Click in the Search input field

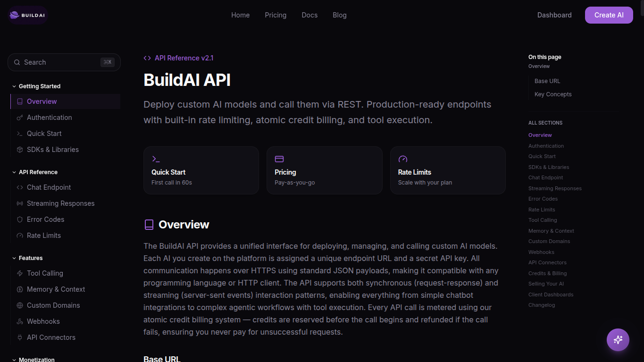pyautogui.click(x=64, y=62)
